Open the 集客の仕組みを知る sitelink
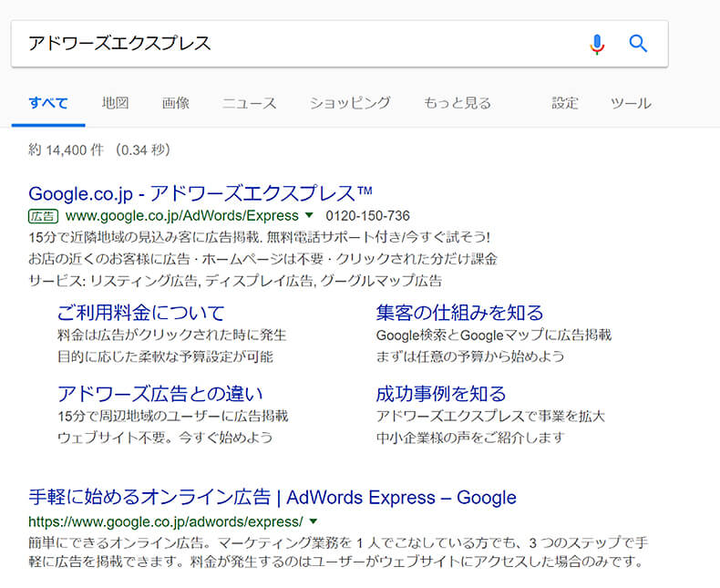The height and width of the screenshot is (588, 720). click(x=459, y=313)
